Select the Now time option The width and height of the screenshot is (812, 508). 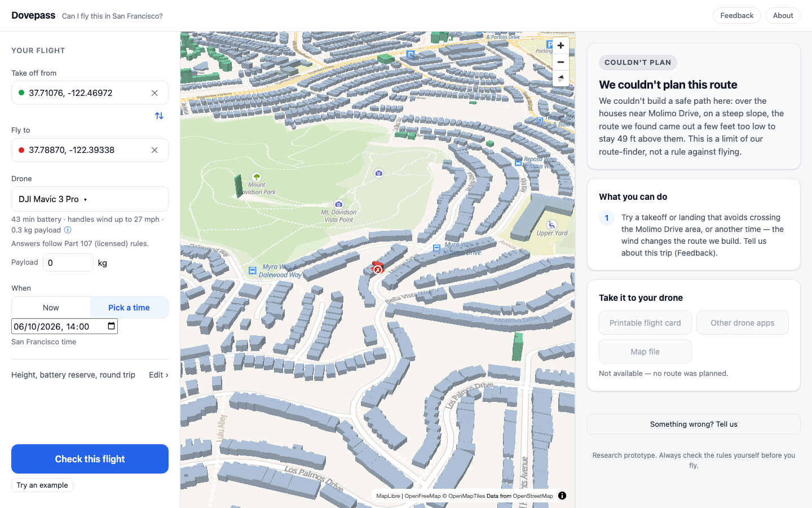51,308
